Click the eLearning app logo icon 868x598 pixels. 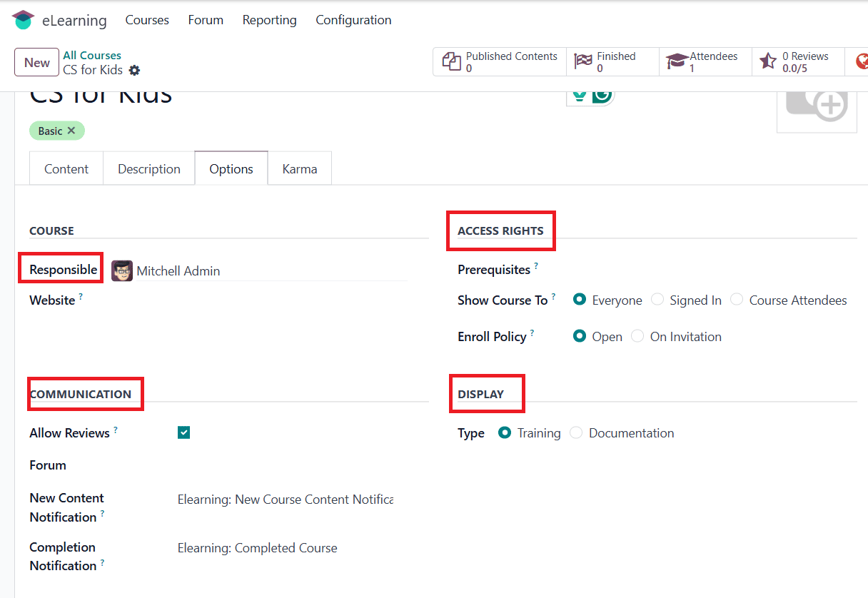[23, 20]
